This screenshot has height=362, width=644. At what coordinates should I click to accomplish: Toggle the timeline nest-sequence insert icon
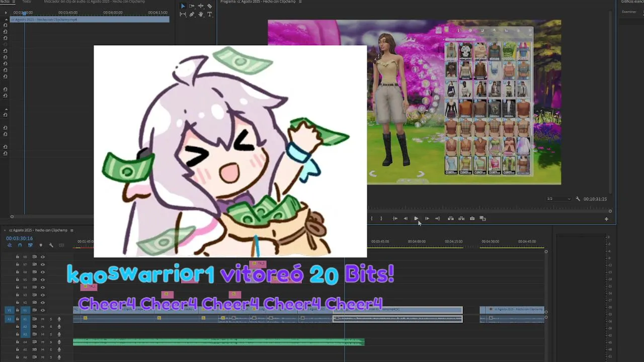(10, 245)
